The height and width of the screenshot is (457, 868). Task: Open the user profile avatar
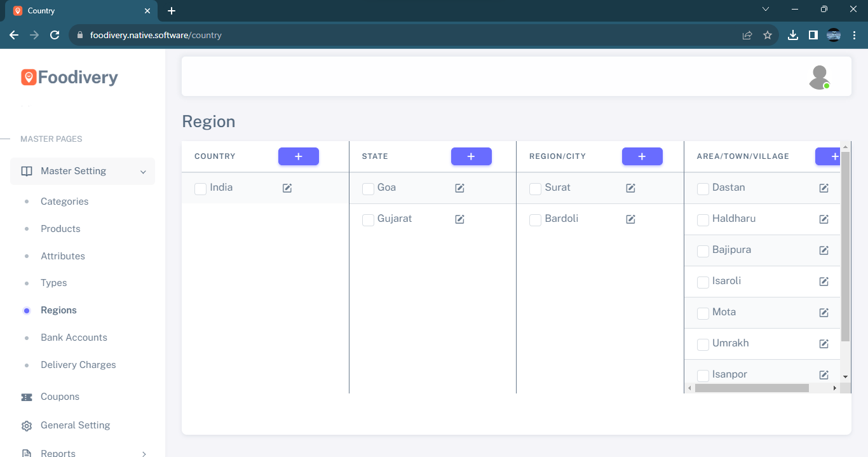coord(819,77)
